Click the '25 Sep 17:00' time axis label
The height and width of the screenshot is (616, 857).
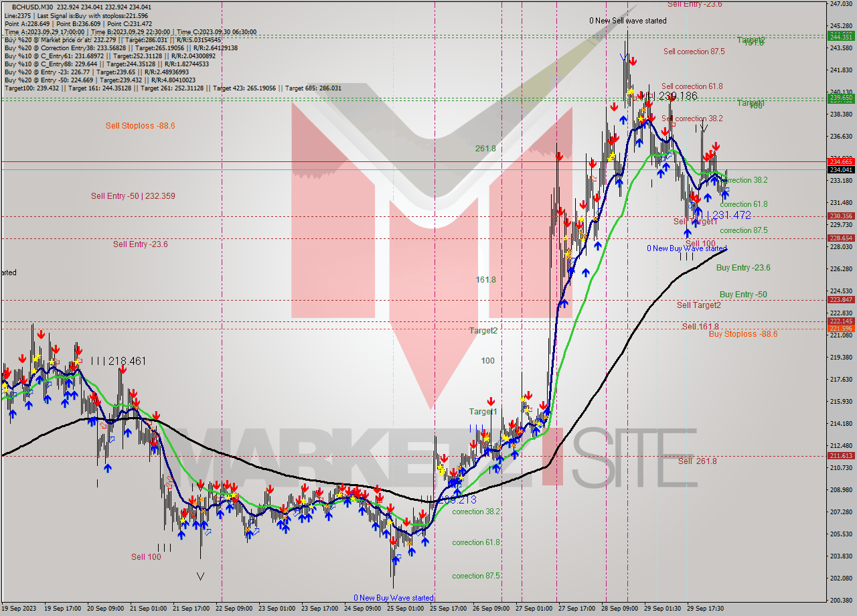[449, 609]
